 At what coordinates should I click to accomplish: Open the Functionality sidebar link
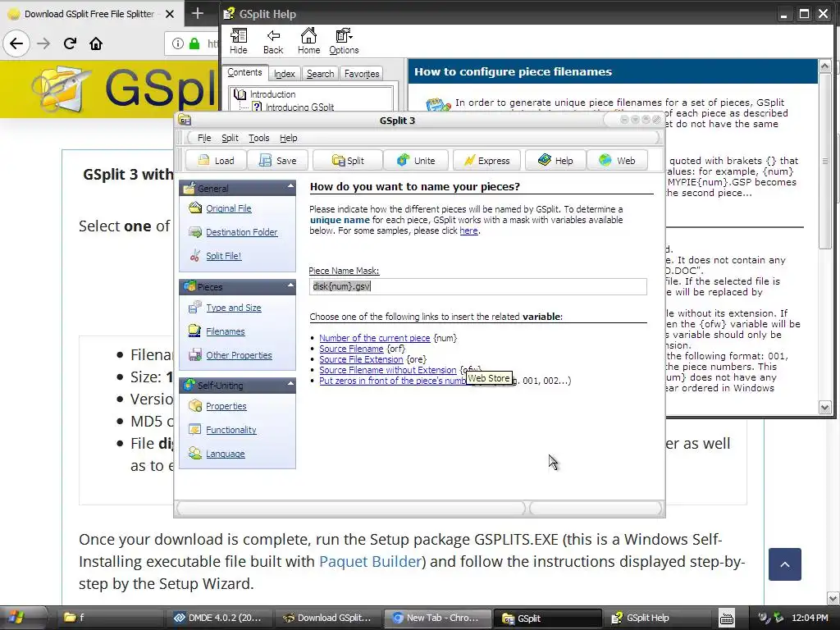pos(231,430)
